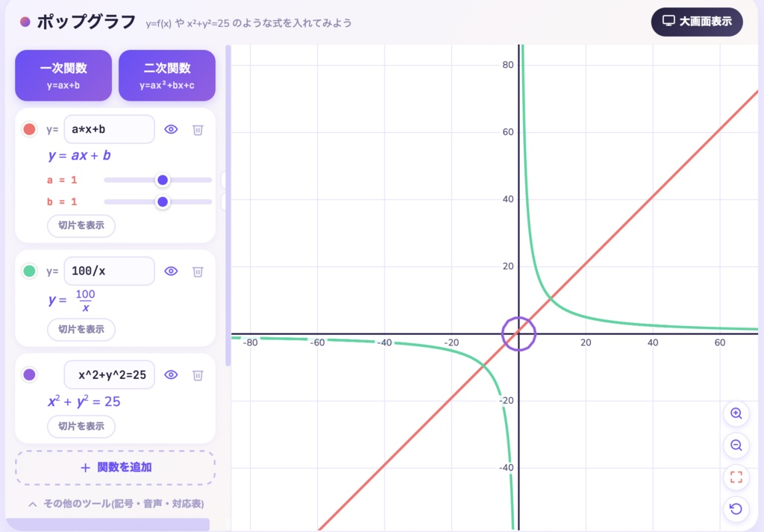Click the 大画面表示 fullscreen button
This screenshot has width=764, height=532.
click(697, 22)
